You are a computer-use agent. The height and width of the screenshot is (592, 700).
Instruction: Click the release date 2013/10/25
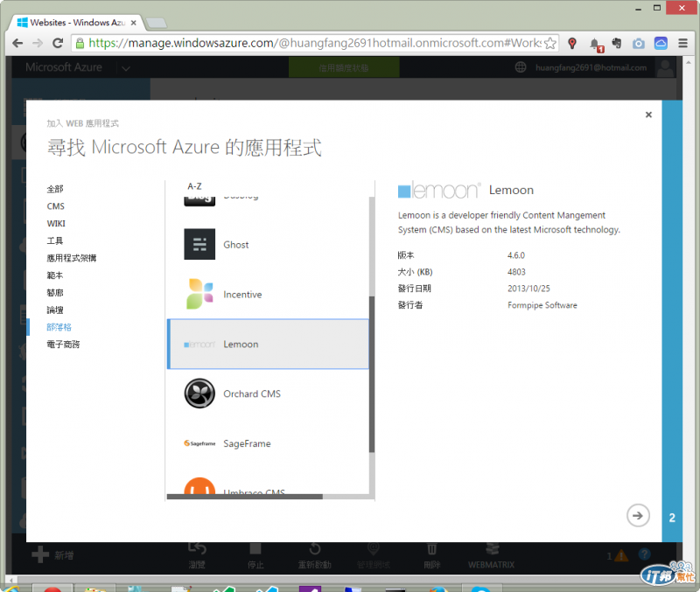[x=528, y=289]
